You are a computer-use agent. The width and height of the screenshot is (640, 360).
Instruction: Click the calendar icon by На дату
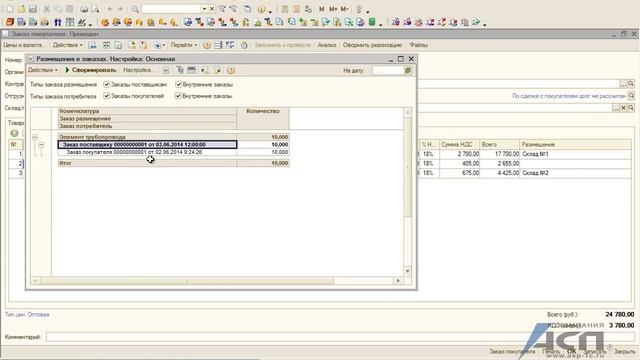click(407, 70)
